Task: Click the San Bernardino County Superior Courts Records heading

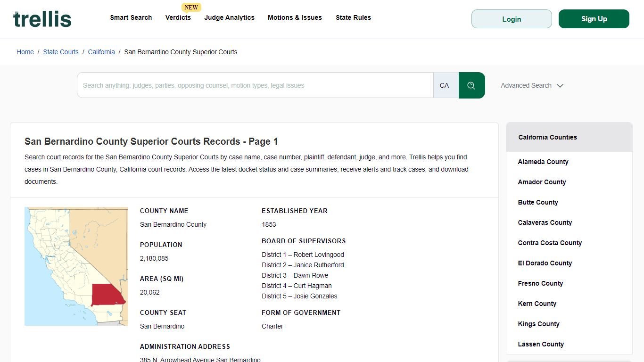Action: (x=151, y=141)
